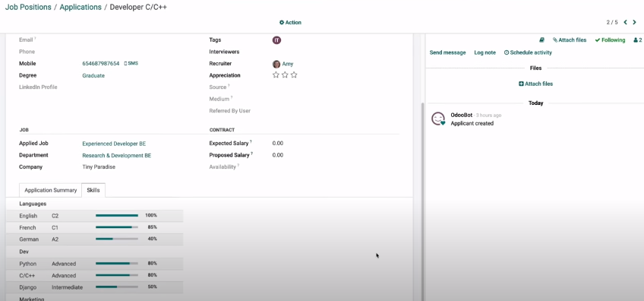Click Tiny Paradise company text

click(99, 167)
